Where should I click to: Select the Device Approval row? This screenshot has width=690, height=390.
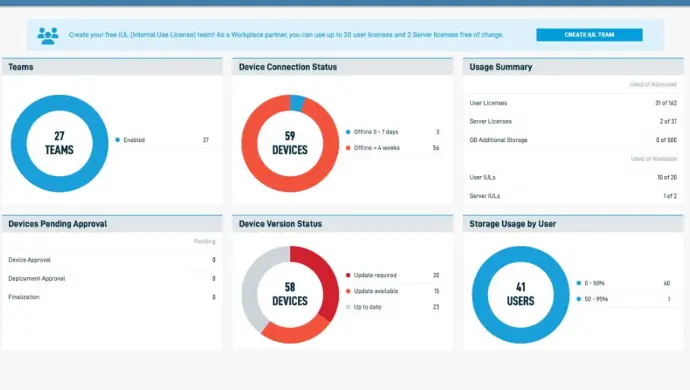pyautogui.click(x=112, y=260)
